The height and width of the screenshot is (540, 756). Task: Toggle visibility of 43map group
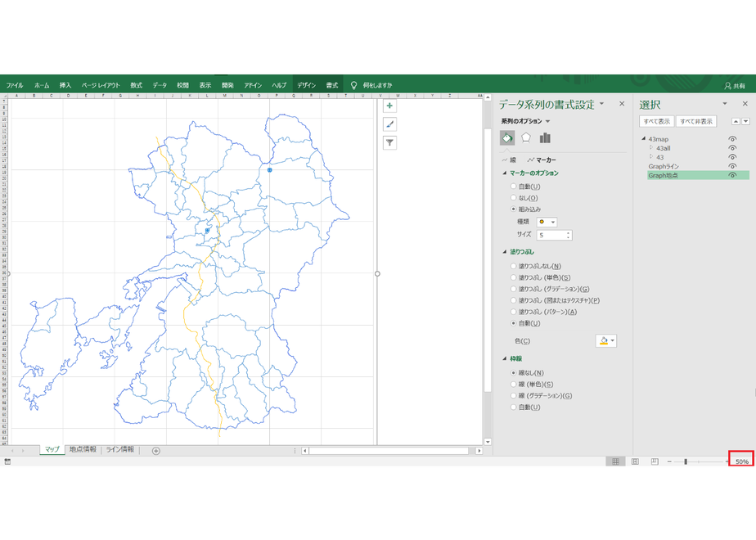click(x=732, y=139)
